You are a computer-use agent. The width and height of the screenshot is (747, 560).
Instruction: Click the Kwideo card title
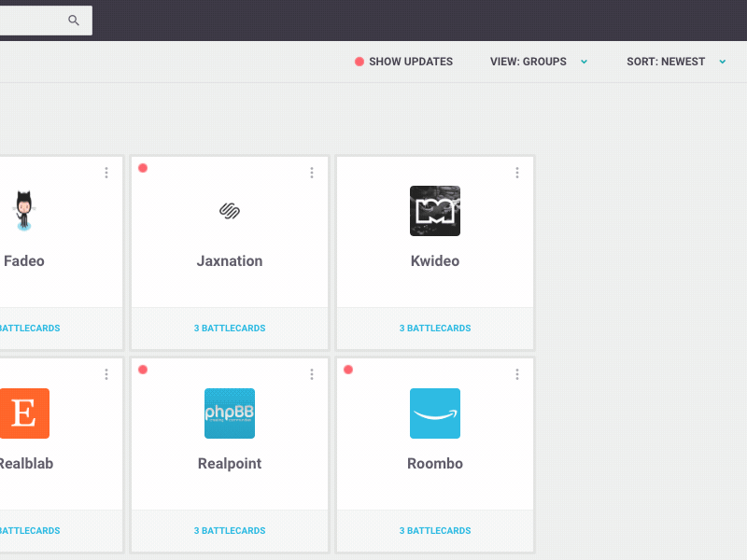click(x=435, y=261)
